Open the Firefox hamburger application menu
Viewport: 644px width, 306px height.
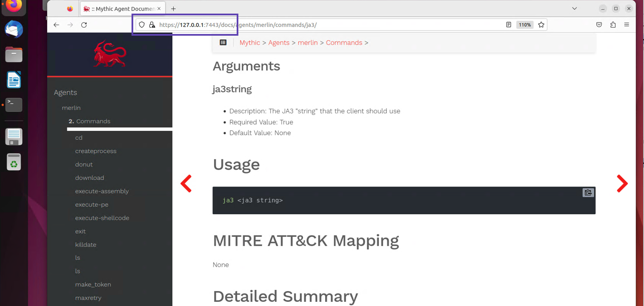pyautogui.click(x=627, y=25)
